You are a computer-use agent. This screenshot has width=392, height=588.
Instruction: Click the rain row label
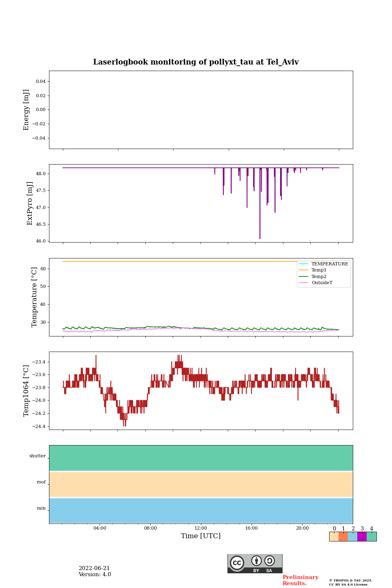pyautogui.click(x=41, y=508)
